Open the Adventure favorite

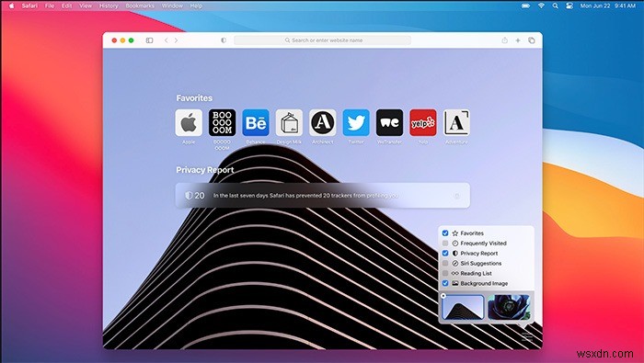point(456,122)
